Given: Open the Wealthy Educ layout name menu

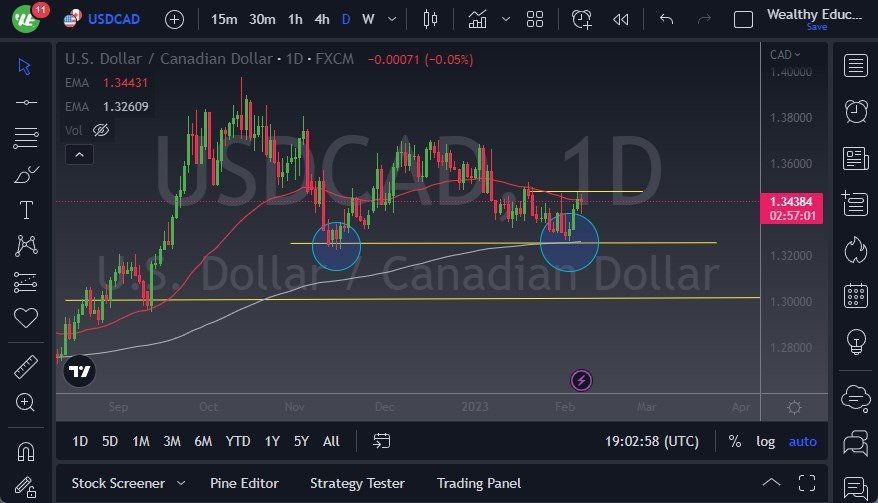Looking at the screenshot, I should (814, 15).
